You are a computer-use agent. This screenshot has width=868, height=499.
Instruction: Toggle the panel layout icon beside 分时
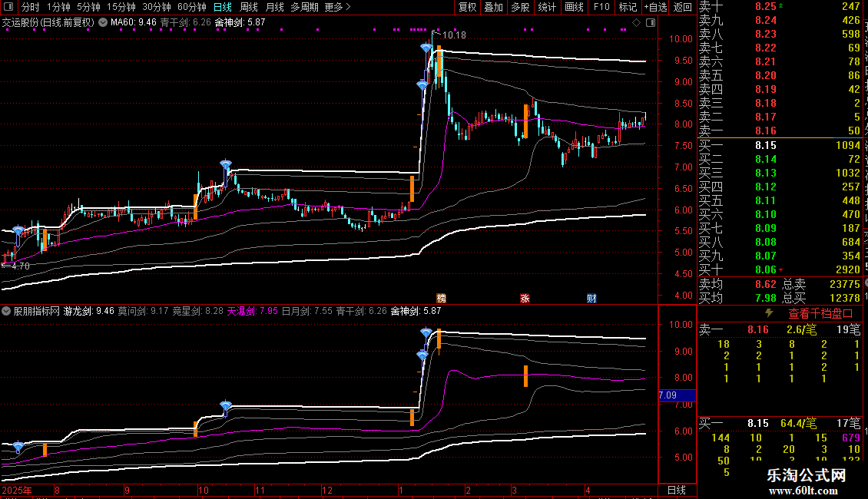(x=8, y=7)
